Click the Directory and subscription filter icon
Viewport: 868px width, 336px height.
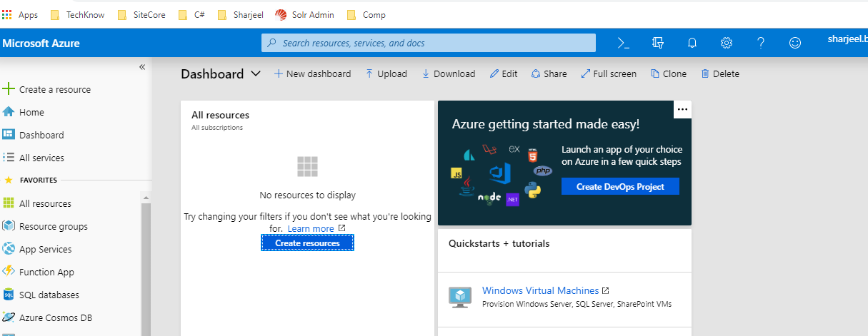point(658,43)
